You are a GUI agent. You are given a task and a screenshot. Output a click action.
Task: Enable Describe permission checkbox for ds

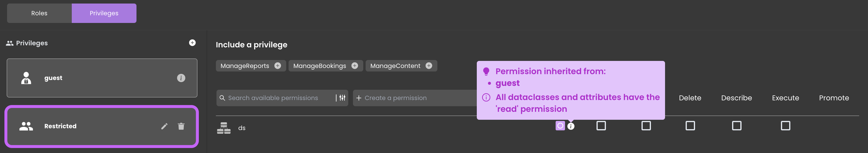pyautogui.click(x=737, y=126)
